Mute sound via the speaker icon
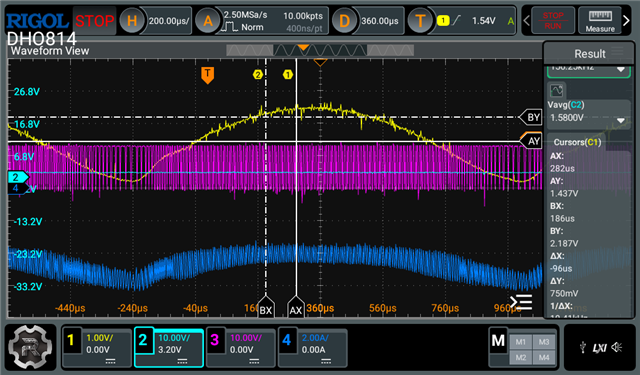 617,348
